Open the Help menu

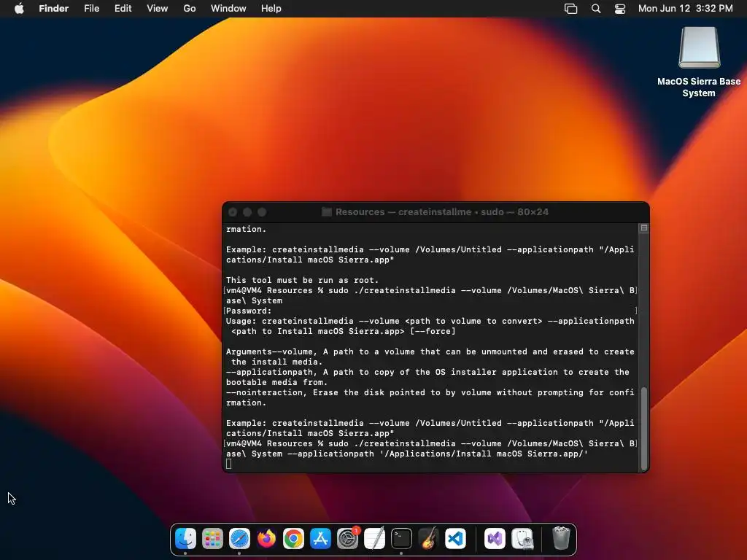pyautogui.click(x=271, y=8)
